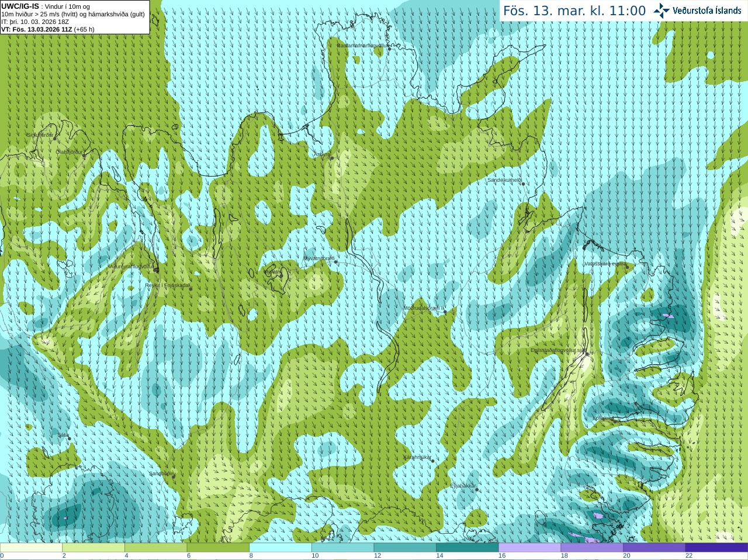Pick the 6–8 m/s olive green scale swatch
748x560 pixels.
[x=218, y=548]
